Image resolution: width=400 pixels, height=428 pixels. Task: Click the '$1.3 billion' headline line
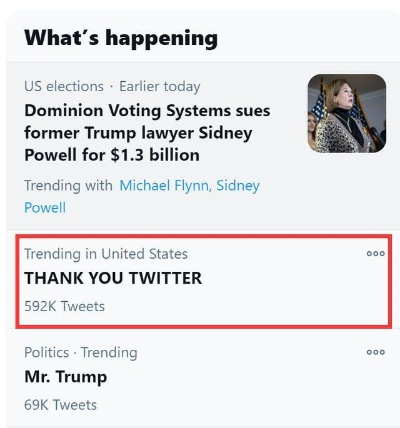[112, 155]
